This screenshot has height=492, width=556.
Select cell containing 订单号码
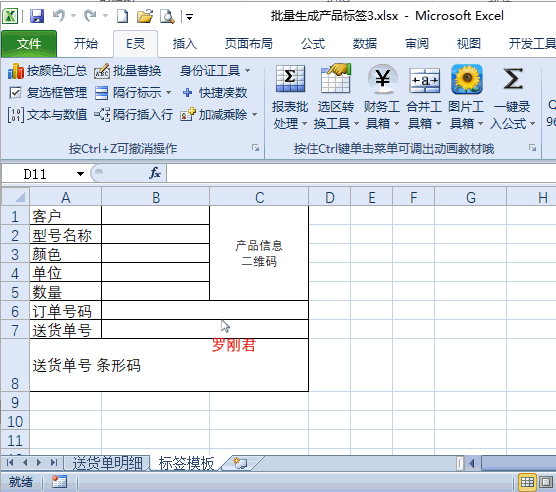coord(66,311)
